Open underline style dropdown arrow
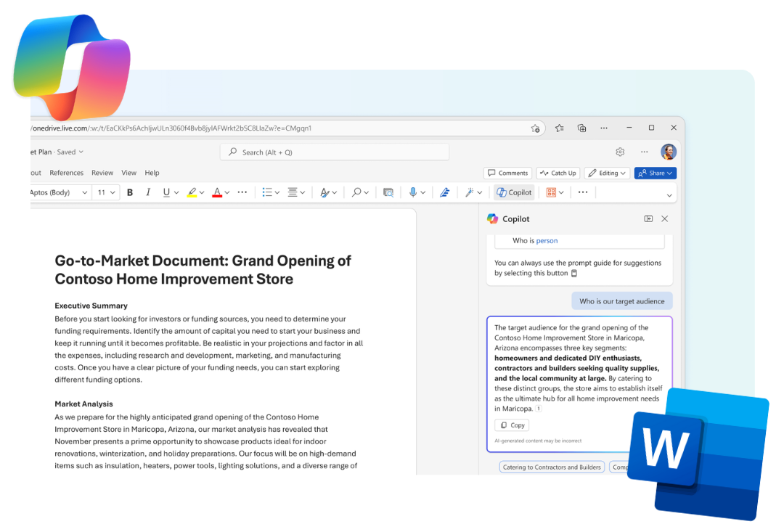 (176, 192)
